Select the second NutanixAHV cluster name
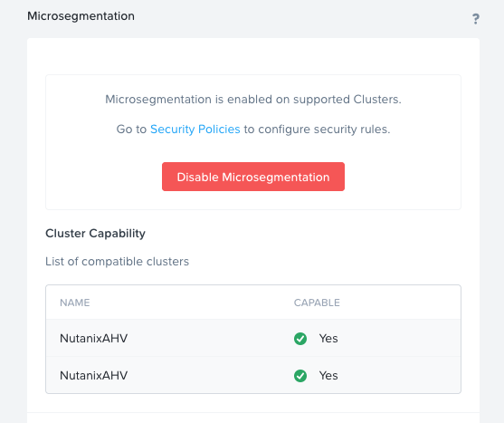The width and height of the screenshot is (504, 423). click(93, 375)
